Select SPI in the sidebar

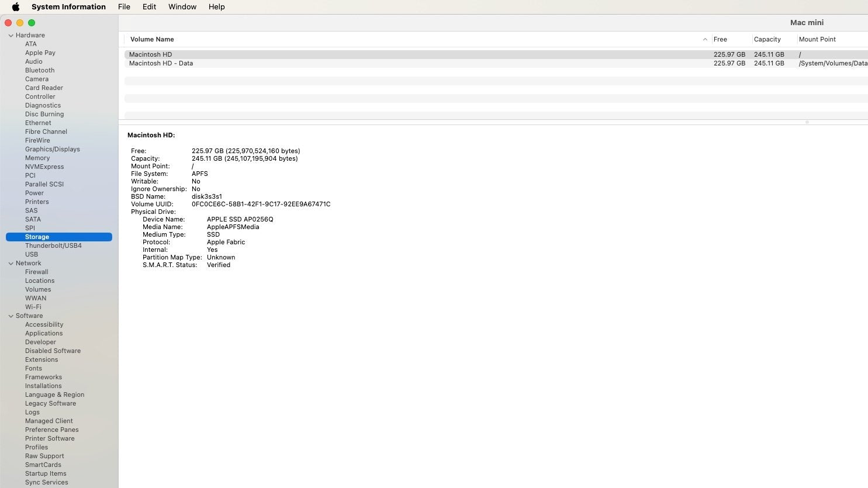(30, 228)
